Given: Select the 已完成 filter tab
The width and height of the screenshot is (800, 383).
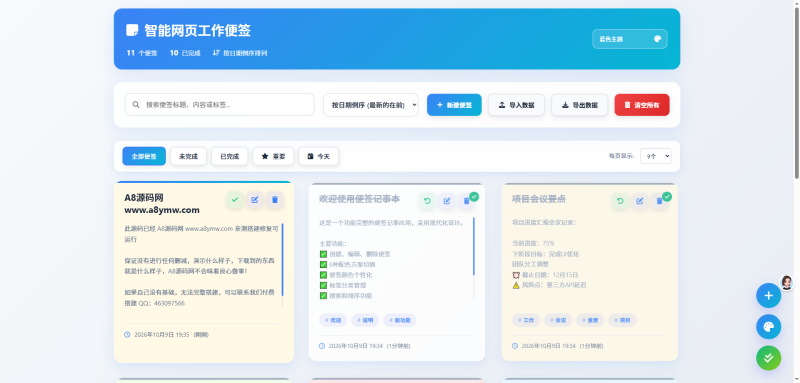Looking at the screenshot, I should point(230,156).
